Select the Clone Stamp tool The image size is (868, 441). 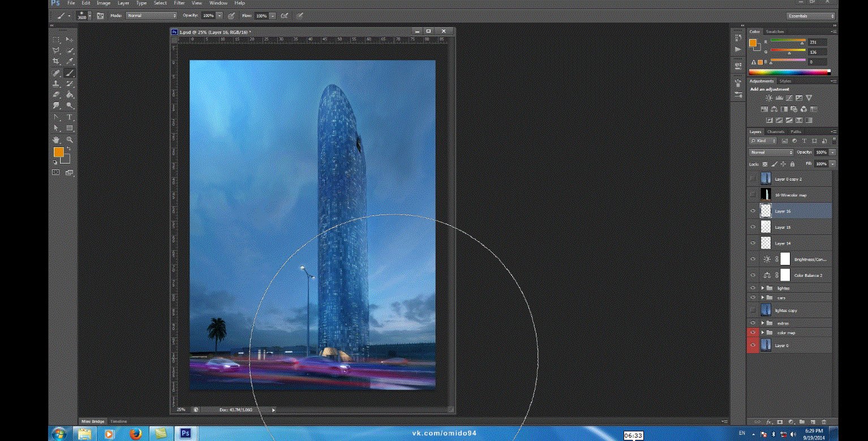pos(57,84)
